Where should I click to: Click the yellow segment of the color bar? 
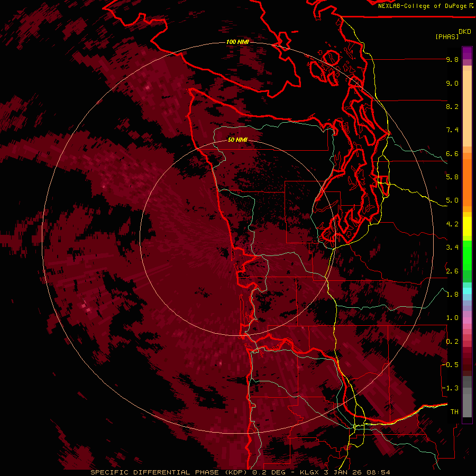point(467,226)
